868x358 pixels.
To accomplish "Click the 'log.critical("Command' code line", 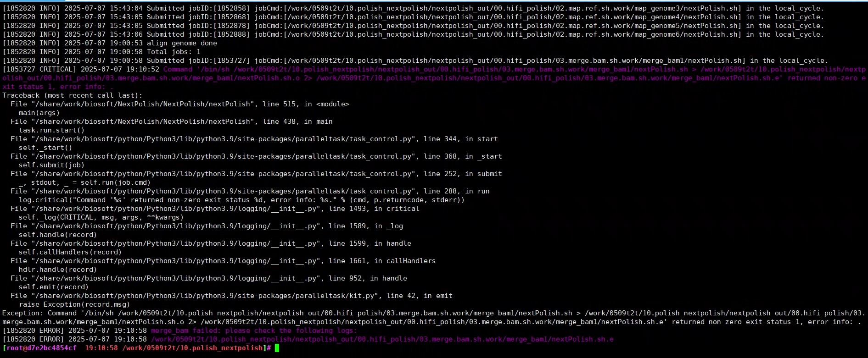I will coord(241,200).
